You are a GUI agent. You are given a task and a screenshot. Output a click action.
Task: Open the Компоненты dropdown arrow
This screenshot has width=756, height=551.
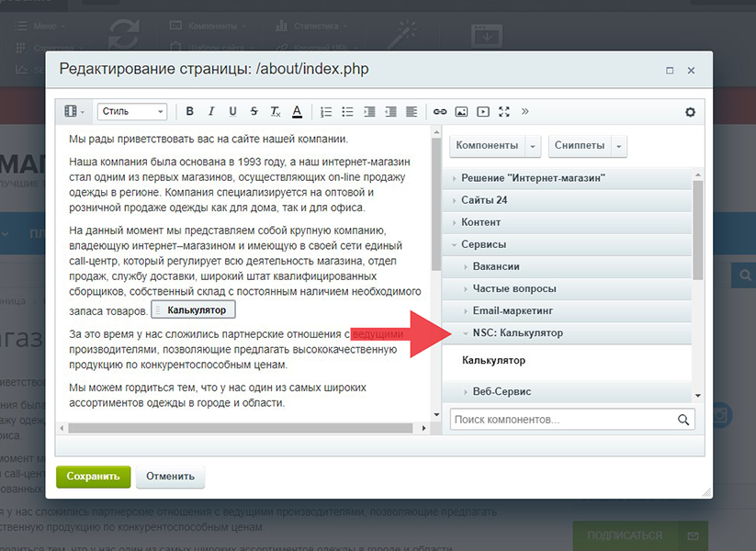(x=534, y=146)
